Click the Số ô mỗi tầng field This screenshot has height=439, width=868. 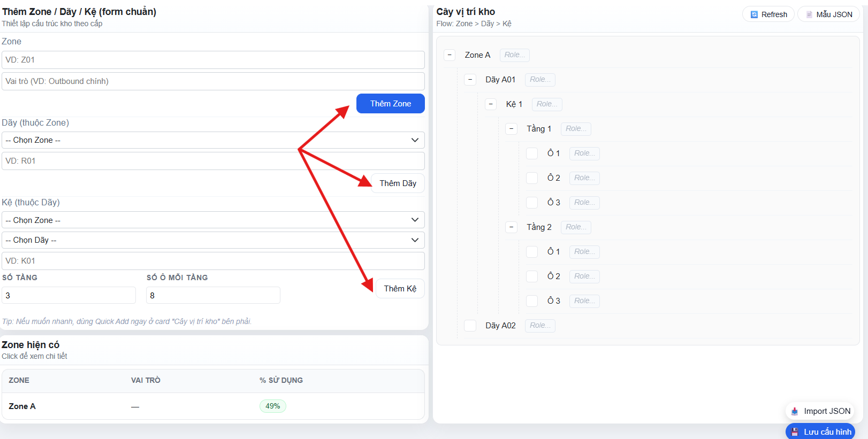point(213,295)
